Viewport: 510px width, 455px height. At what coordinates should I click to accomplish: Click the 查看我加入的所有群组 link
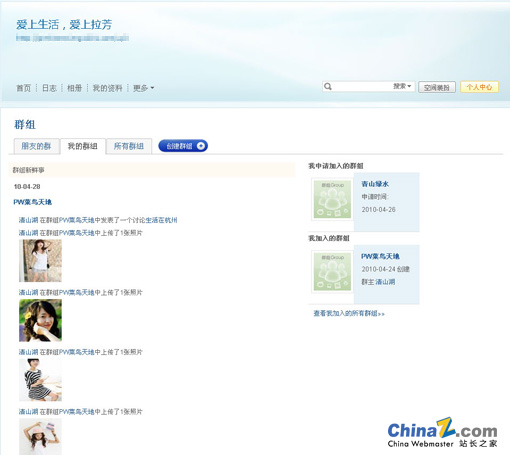(x=349, y=313)
